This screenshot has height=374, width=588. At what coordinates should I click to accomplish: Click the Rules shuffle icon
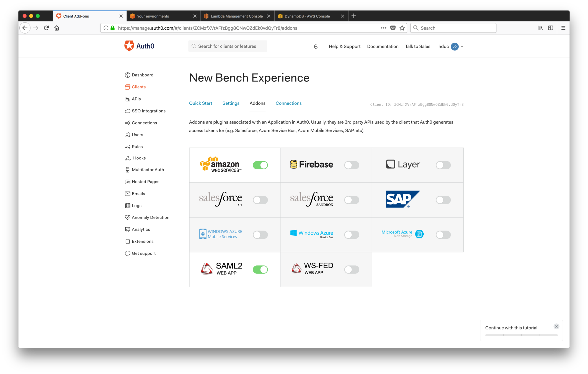[x=127, y=147]
